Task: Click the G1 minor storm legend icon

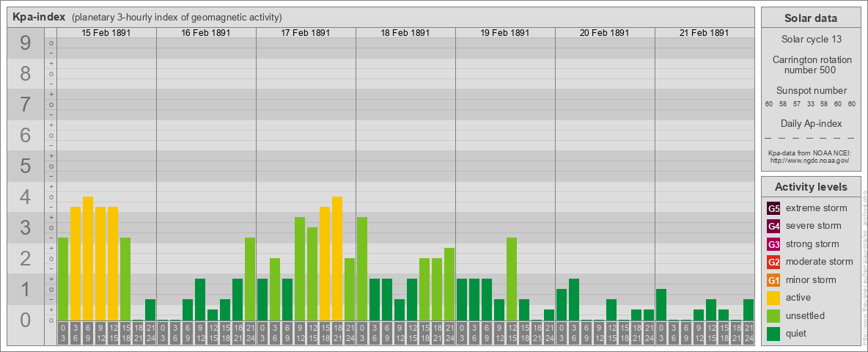Action: pos(773,280)
